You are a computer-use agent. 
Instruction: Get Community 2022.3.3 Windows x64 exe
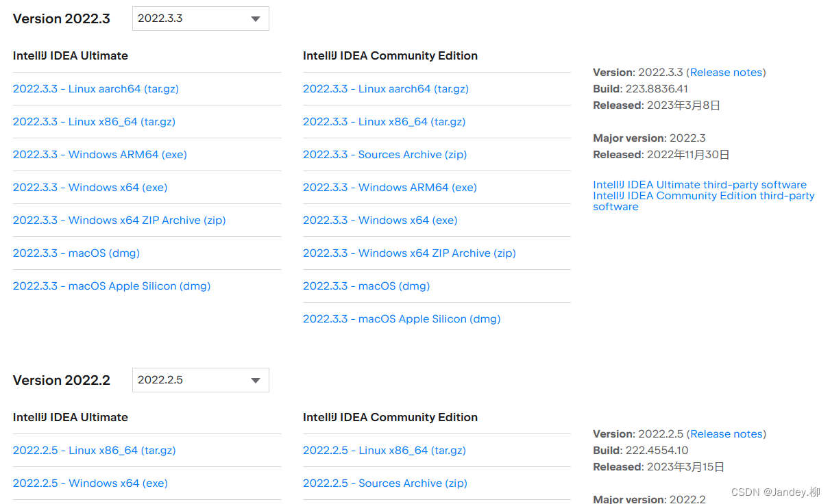(x=380, y=220)
